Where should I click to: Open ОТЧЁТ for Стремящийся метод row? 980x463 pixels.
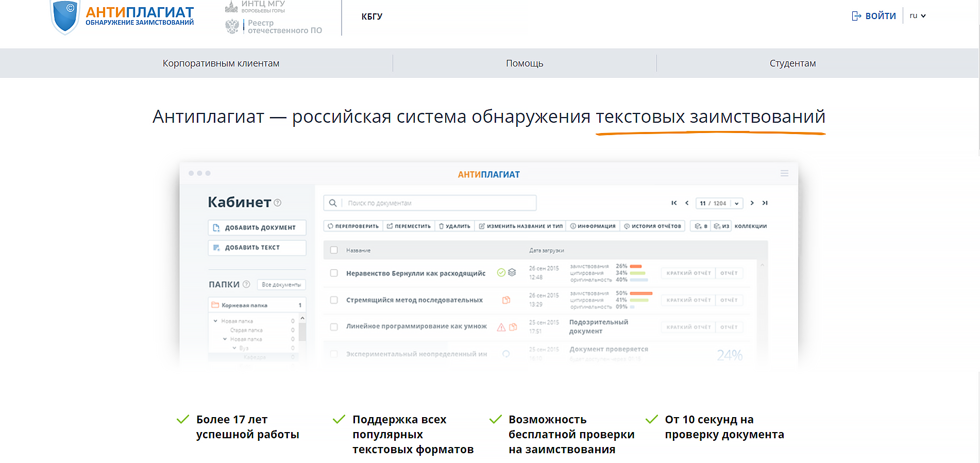[729, 300]
